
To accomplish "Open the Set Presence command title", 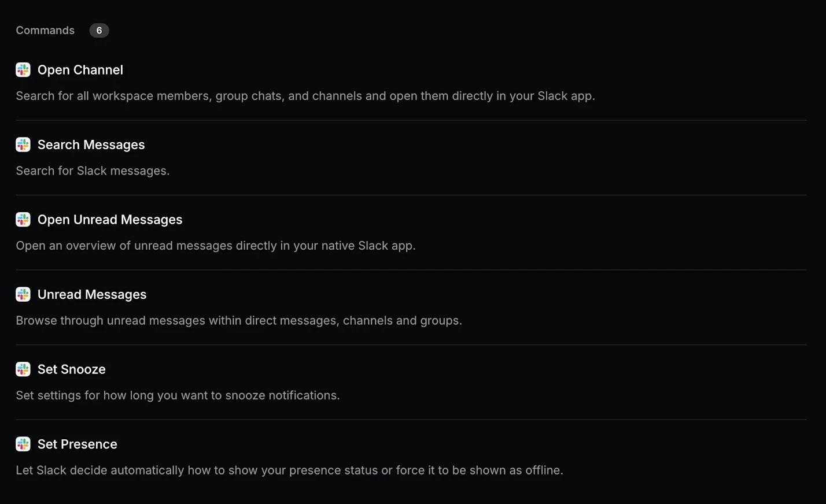I will pos(77,444).
